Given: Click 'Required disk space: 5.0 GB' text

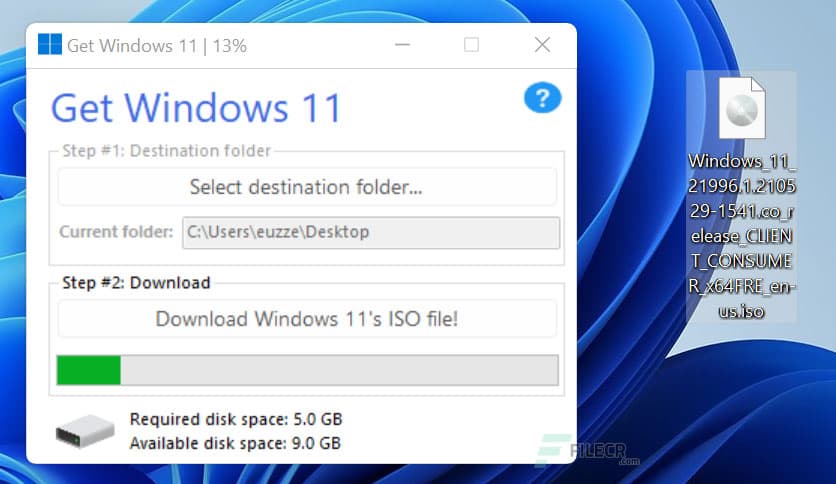Looking at the screenshot, I should (236, 419).
